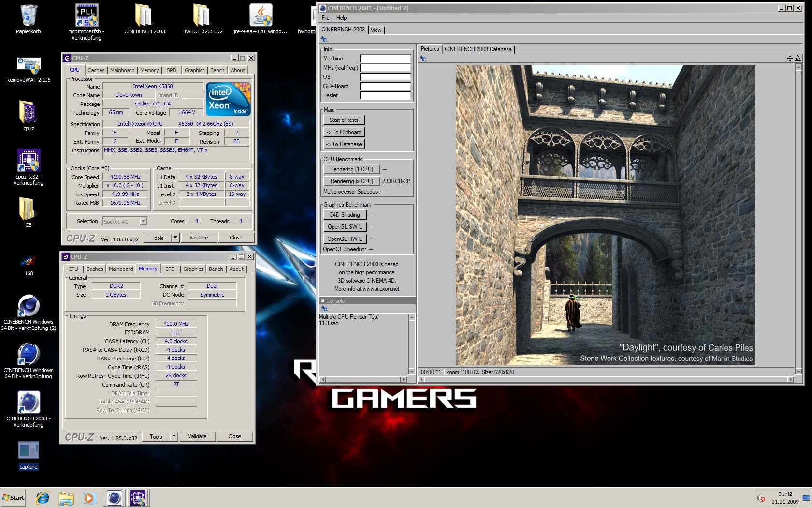Image resolution: width=812 pixels, height=508 pixels.
Task: Launch CINEBENCH Windows 64 Bit Verknüpfung (2)
Action: tap(29, 306)
